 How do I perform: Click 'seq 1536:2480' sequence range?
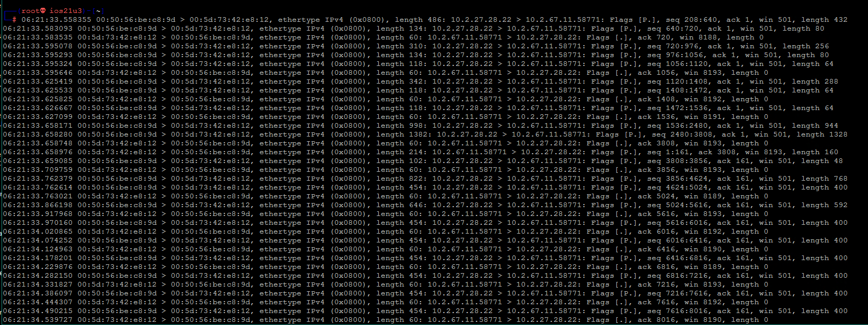677,126
